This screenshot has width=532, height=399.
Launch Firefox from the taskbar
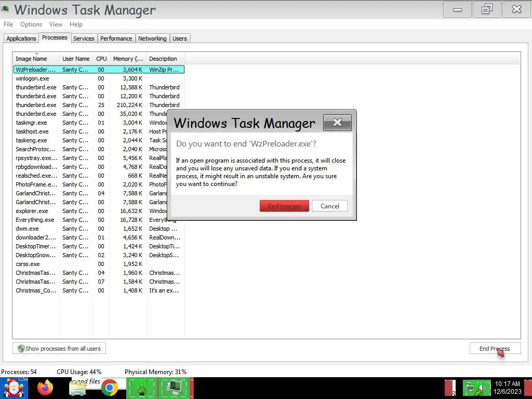(x=46, y=388)
